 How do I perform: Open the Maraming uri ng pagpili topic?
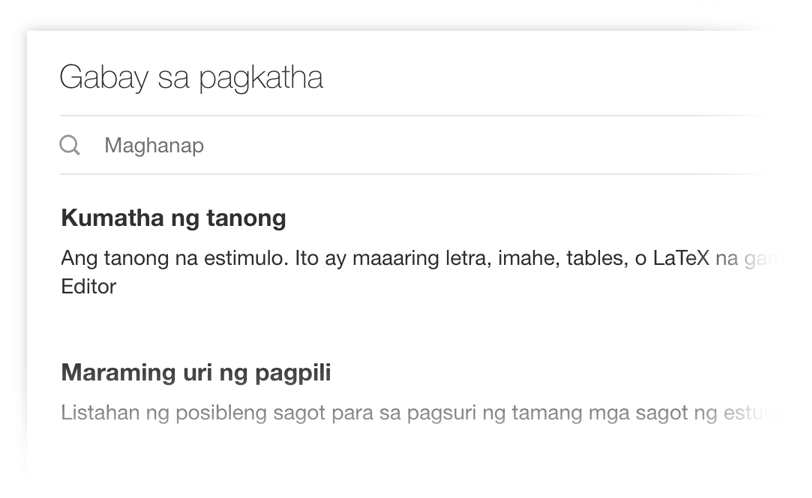coord(196,373)
